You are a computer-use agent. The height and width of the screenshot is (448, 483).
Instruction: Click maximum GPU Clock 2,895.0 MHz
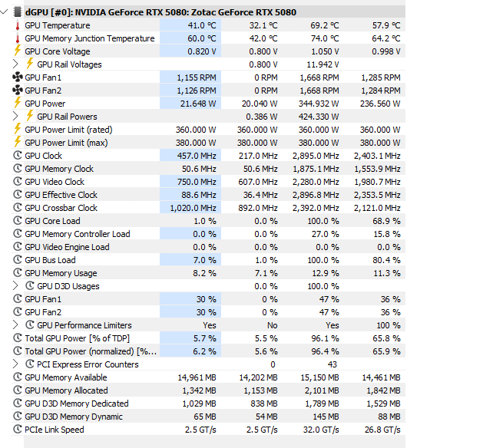click(x=316, y=156)
